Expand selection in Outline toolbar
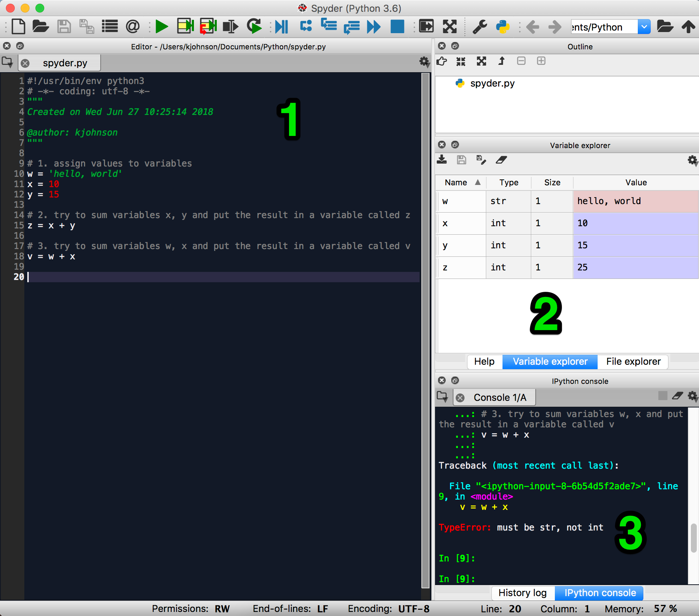699x616 pixels. tap(541, 61)
